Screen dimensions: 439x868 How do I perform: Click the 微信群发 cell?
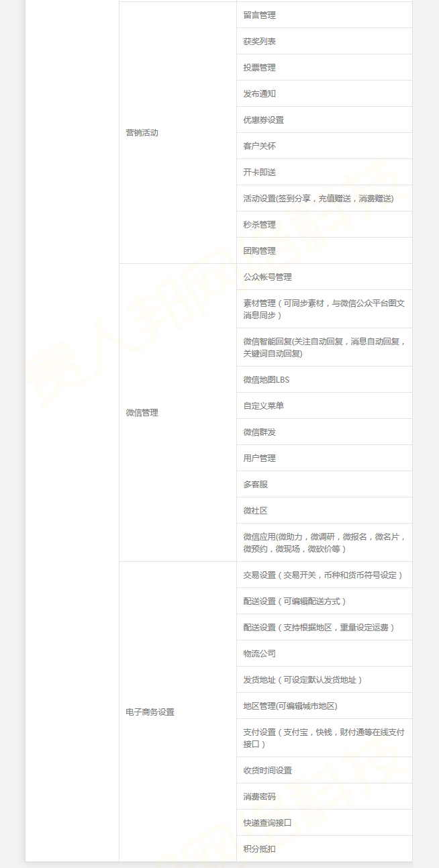(x=324, y=432)
